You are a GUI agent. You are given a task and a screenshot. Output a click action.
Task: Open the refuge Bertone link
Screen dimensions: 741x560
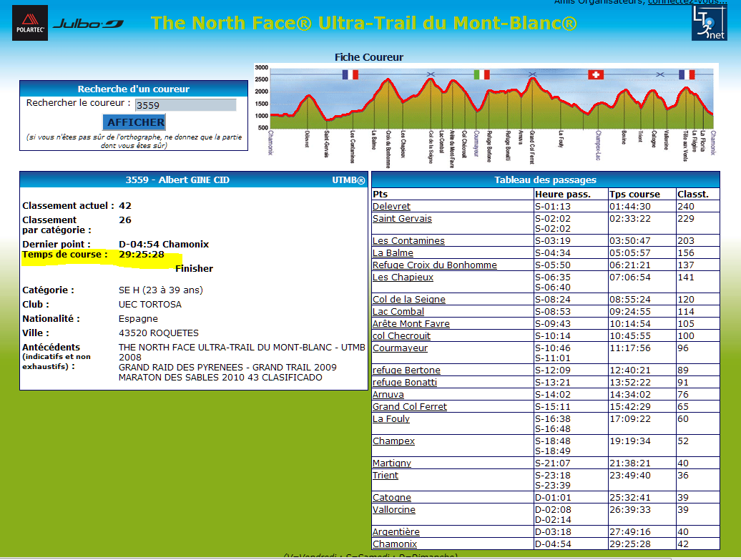click(406, 370)
